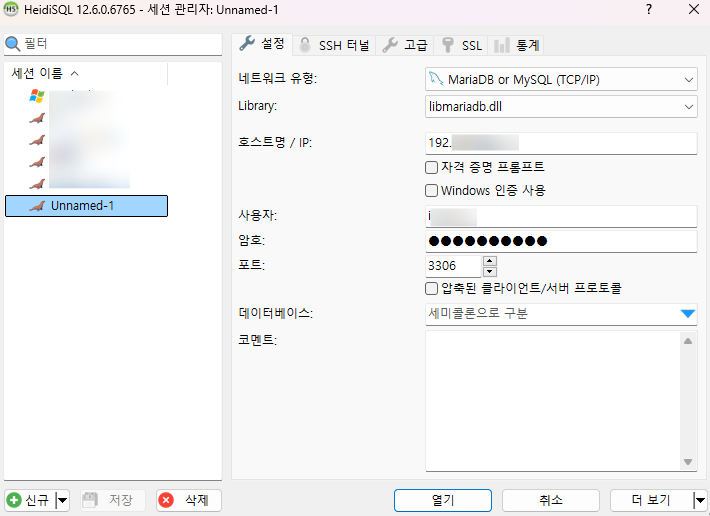The height and width of the screenshot is (516, 710).
Task: Click the 포트 3306 number field
Action: 453,266
